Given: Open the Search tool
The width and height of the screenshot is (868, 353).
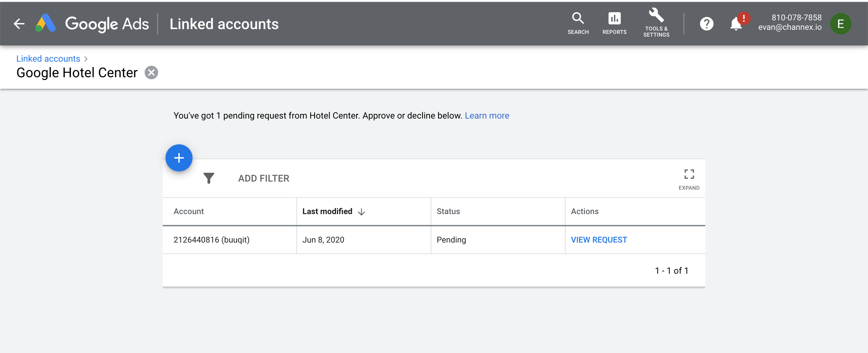Looking at the screenshot, I should 578,23.
